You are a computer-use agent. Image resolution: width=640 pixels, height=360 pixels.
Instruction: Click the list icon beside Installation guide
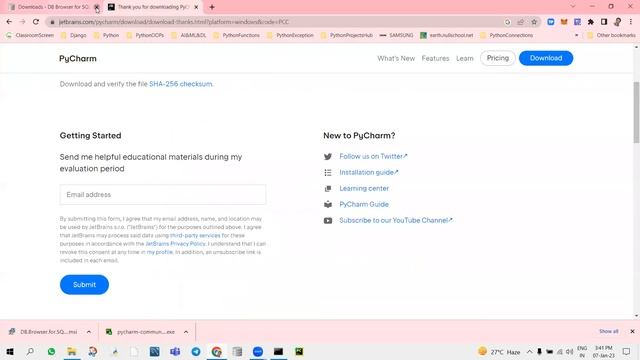[x=328, y=173]
